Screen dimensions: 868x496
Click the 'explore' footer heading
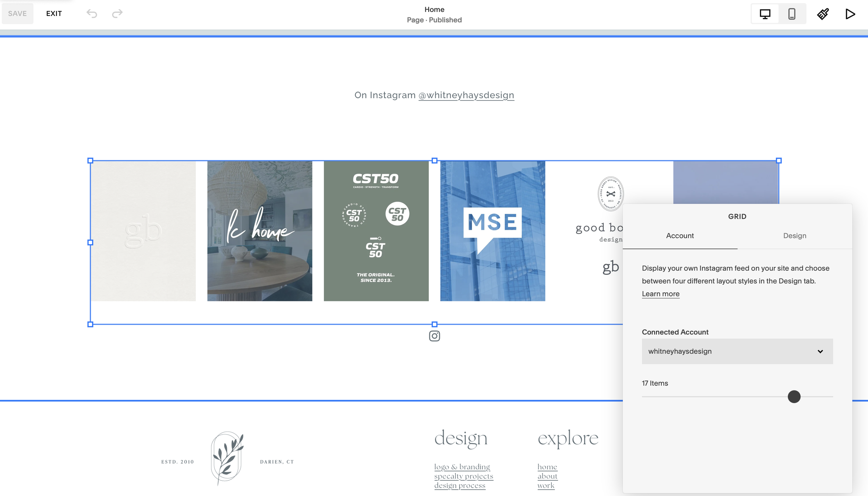568,439
